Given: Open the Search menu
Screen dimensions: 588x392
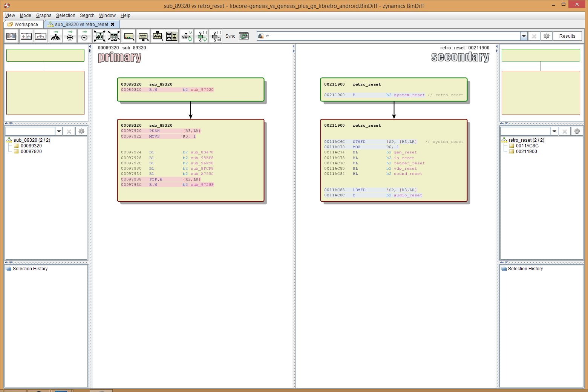Looking at the screenshot, I should tap(87, 15).
